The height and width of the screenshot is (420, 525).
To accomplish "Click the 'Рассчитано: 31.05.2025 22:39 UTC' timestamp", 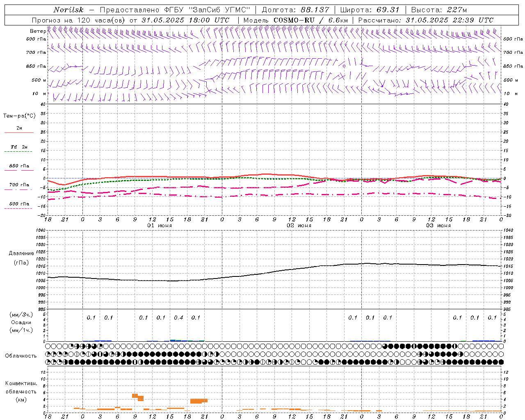I will pyautogui.click(x=426, y=20).
